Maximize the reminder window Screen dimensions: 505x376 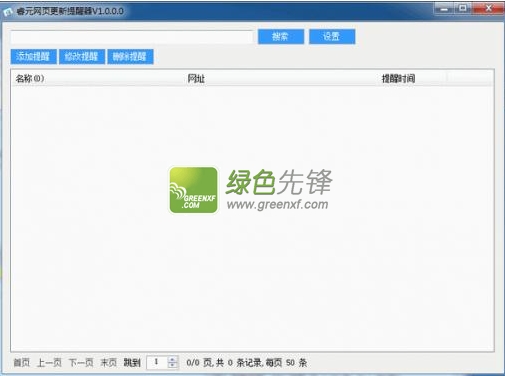463,8
